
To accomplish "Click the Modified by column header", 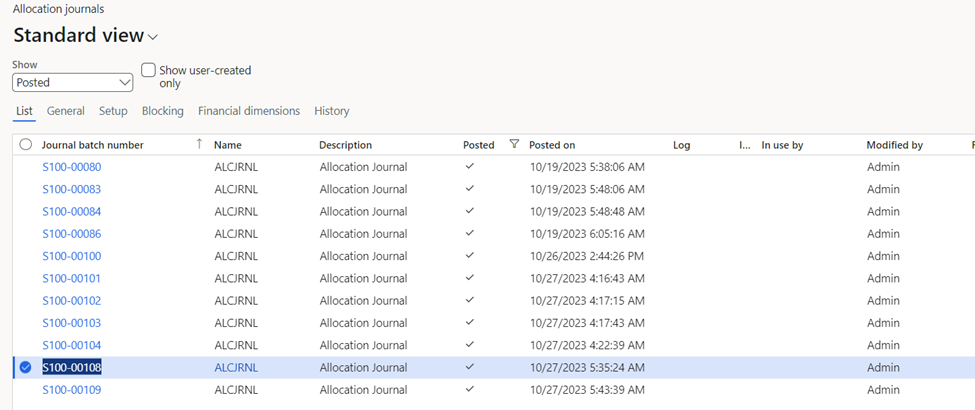I will (x=895, y=145).
